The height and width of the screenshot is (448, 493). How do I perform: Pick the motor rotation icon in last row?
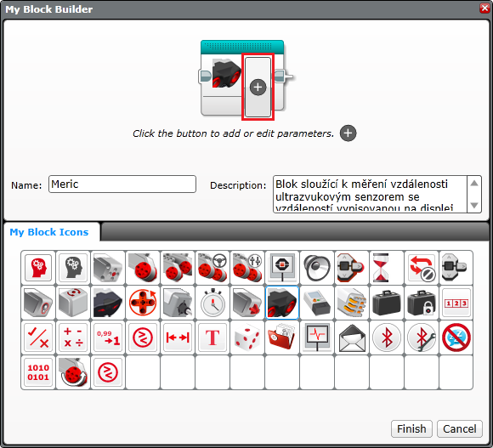pyautogui.click(x=73, y=372)
